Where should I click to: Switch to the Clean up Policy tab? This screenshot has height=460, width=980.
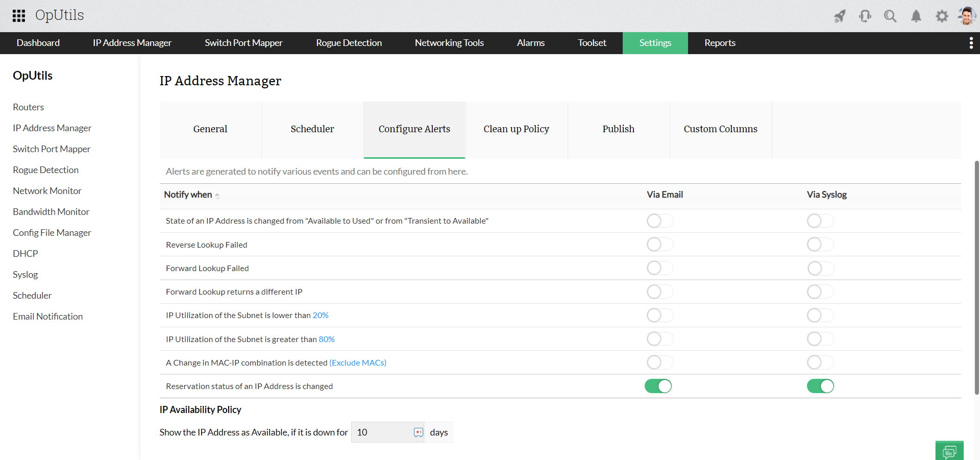click(517, 130)
